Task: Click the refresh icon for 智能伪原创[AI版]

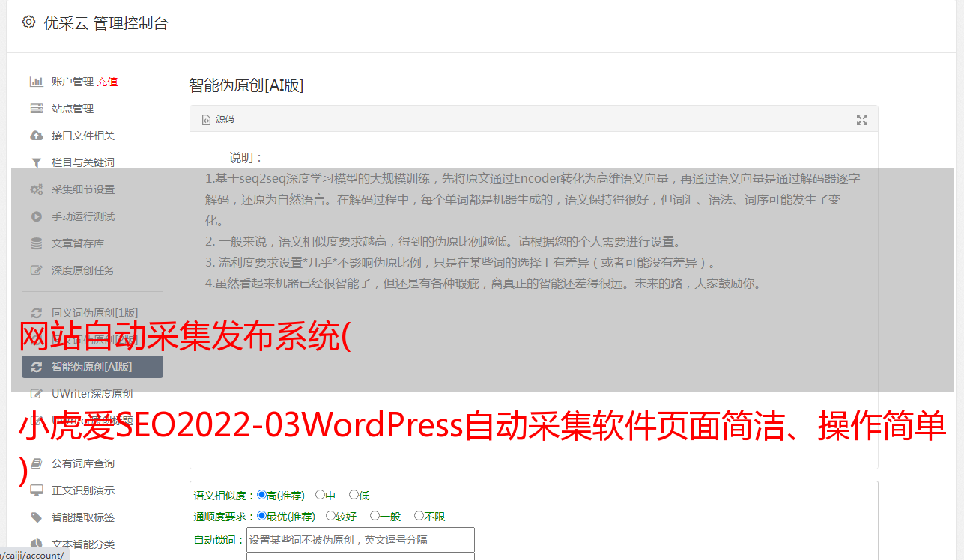Action: pyautogui.click(x=36, y=367)
